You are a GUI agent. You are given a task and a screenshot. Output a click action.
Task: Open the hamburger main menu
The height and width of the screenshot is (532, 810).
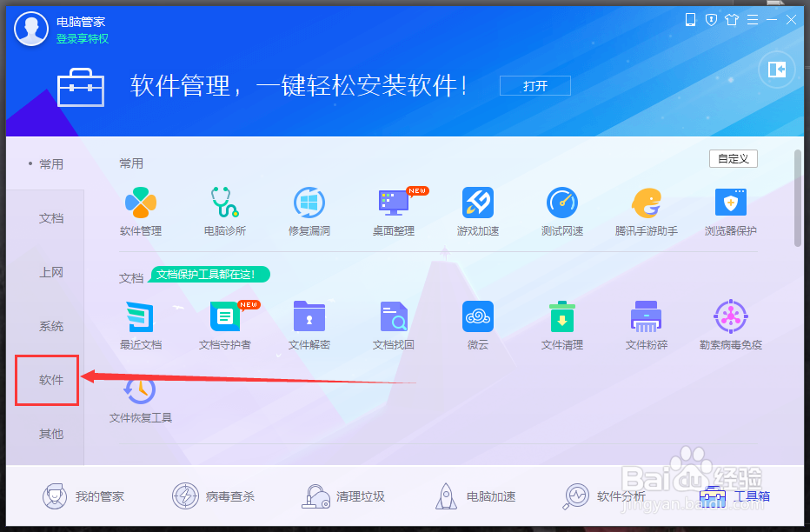coord(753,20)
